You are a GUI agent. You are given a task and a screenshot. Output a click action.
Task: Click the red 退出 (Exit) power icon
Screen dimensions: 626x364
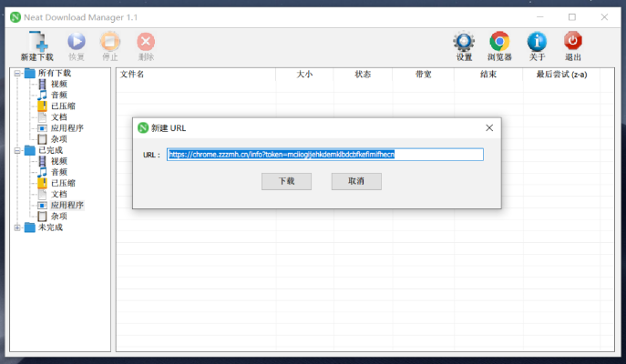click(572, 42)
